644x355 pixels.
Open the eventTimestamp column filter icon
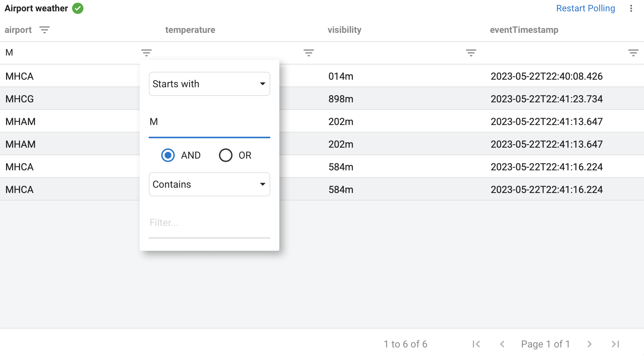tap(633, 53)
